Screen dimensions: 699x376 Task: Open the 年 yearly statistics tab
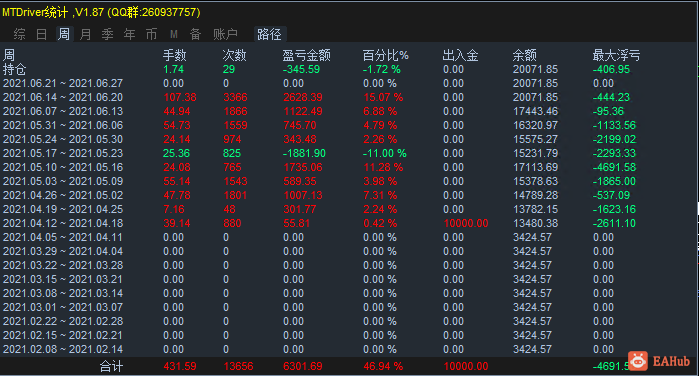(x=129, y=34)
